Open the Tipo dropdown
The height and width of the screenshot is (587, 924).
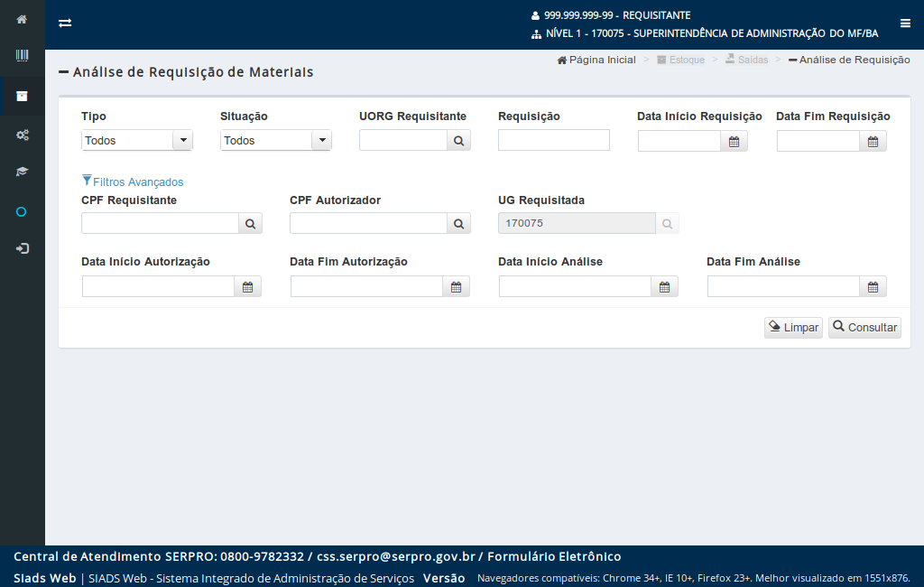tap(137, 140)
